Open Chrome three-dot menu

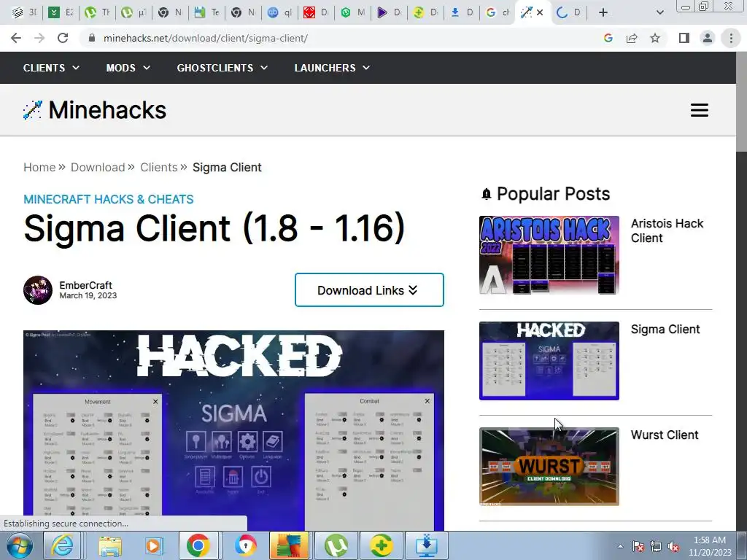(x=731, y=38)
